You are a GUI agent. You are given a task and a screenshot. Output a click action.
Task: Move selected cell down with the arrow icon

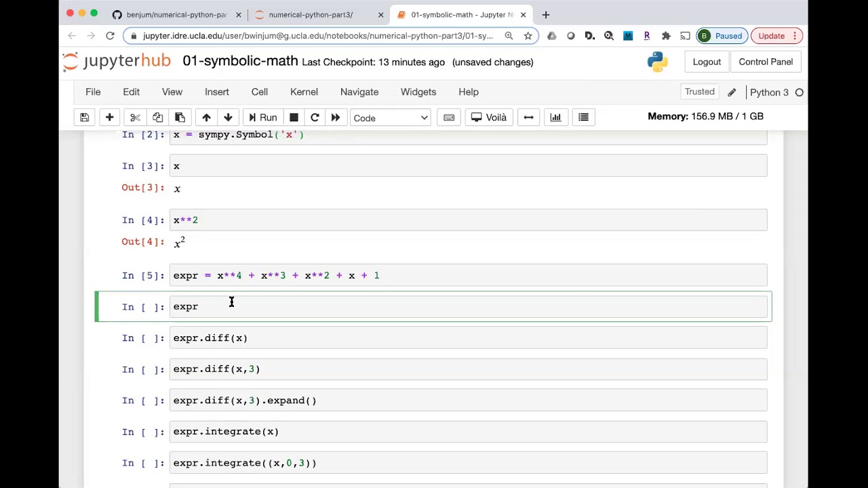228,117
